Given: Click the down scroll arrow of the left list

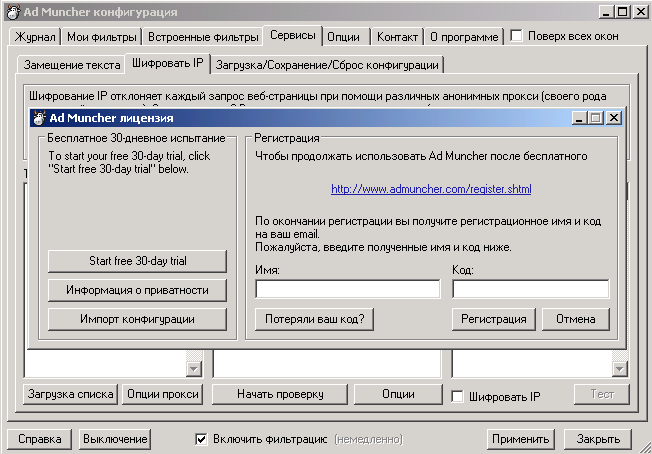Looking at the screenshot, I should [x=193, y=368].
